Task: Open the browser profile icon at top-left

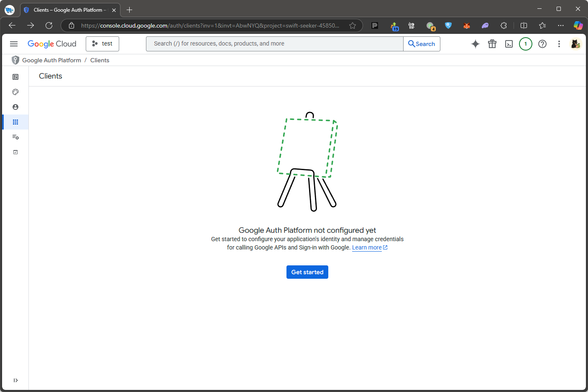Action: [10, 10]
